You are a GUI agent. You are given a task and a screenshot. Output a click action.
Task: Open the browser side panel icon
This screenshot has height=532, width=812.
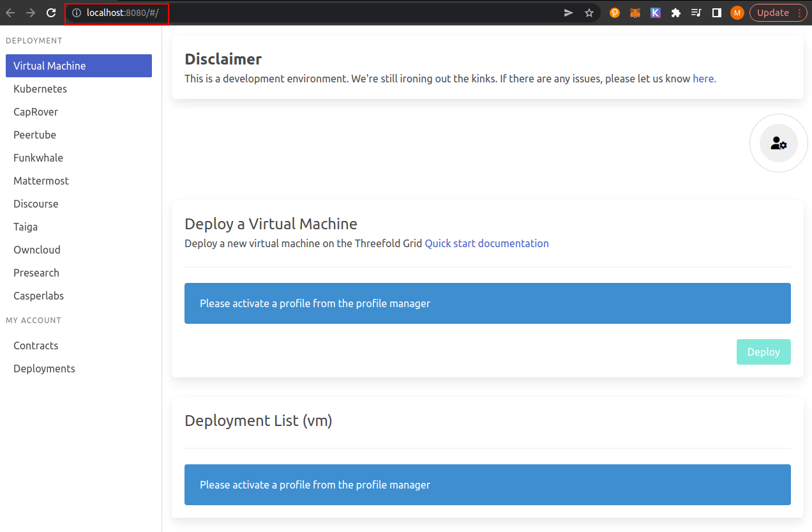716,12
